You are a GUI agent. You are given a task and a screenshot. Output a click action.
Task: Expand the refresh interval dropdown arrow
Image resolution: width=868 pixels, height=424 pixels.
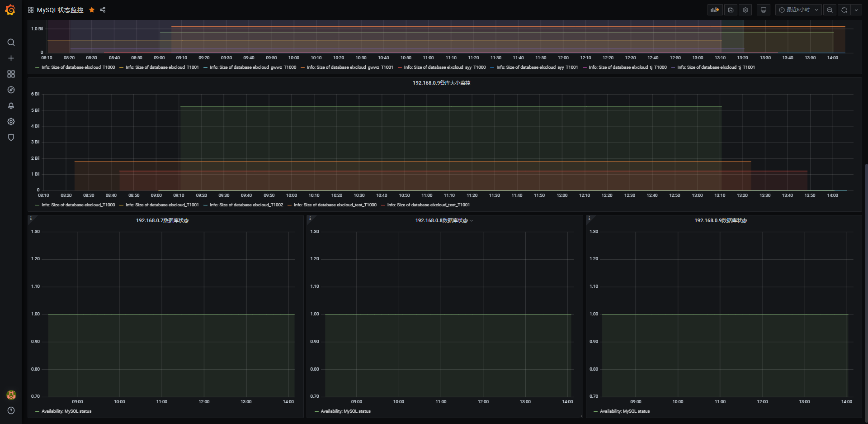[x=856, y=10]
